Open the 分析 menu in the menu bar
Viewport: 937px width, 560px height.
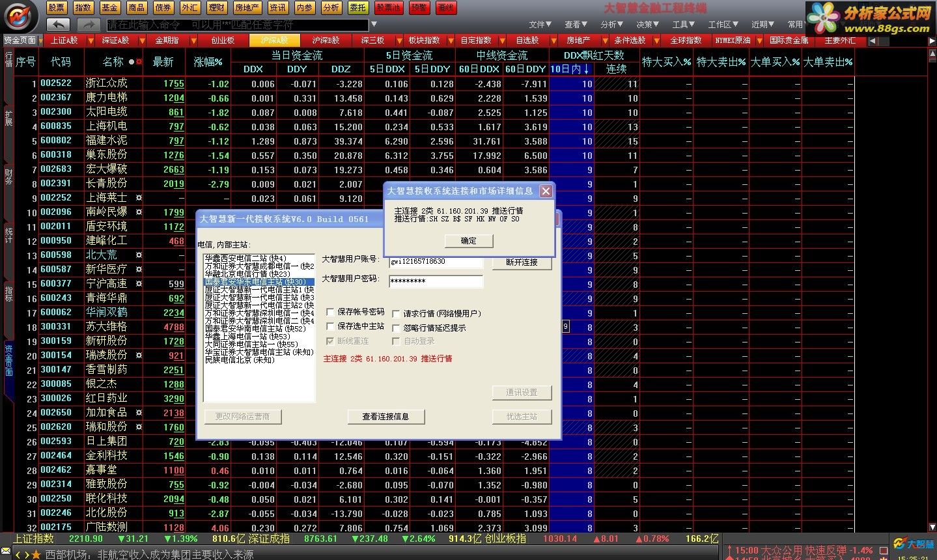[x=612, y=25]
